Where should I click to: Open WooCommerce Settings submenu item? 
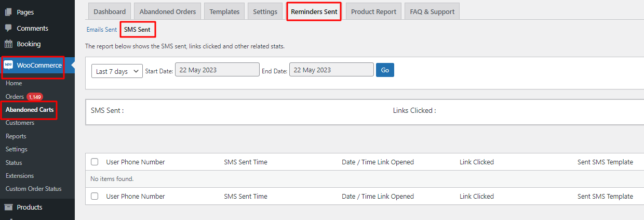point(17,149)
